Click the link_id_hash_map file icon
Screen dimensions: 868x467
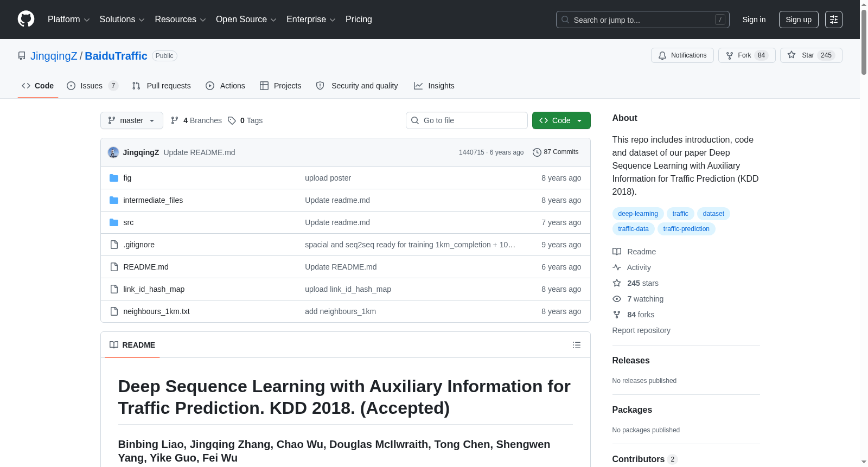(114, 289)
